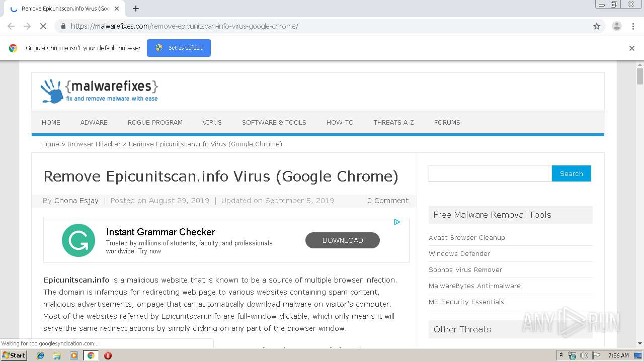Open Windows Explorer from the taskbar

point(57,355)
